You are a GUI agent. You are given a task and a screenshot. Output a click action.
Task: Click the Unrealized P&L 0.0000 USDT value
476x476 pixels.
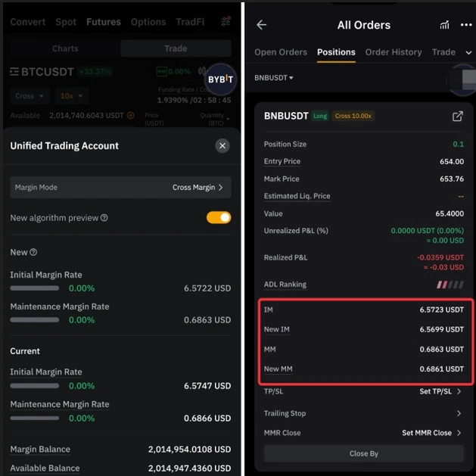point(427,231)
